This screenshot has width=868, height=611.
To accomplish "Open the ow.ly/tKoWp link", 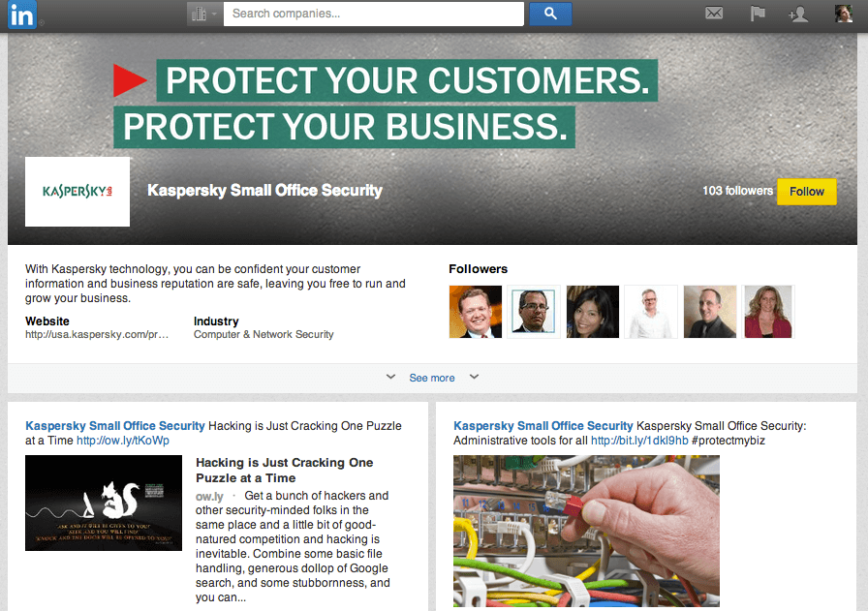I will click(x=123, y=441).
